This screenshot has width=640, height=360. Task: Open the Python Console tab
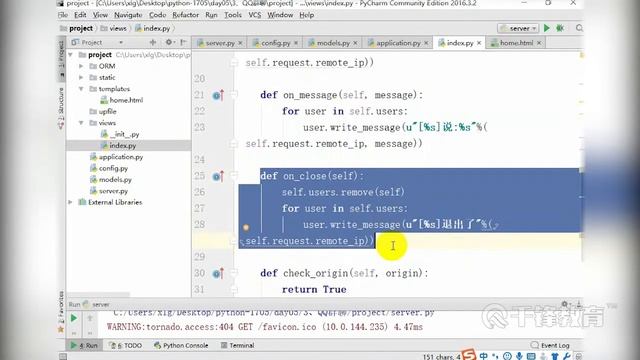click(181, 345)
